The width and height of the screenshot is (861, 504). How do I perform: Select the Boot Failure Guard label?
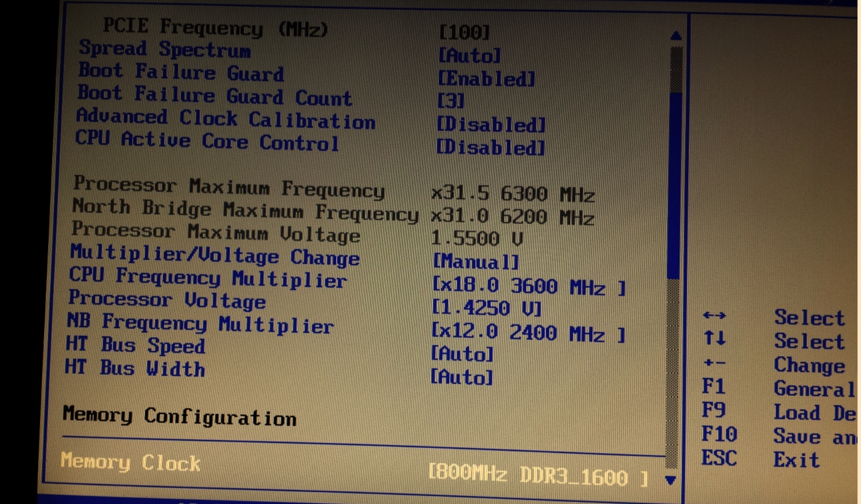click(181, 72)
